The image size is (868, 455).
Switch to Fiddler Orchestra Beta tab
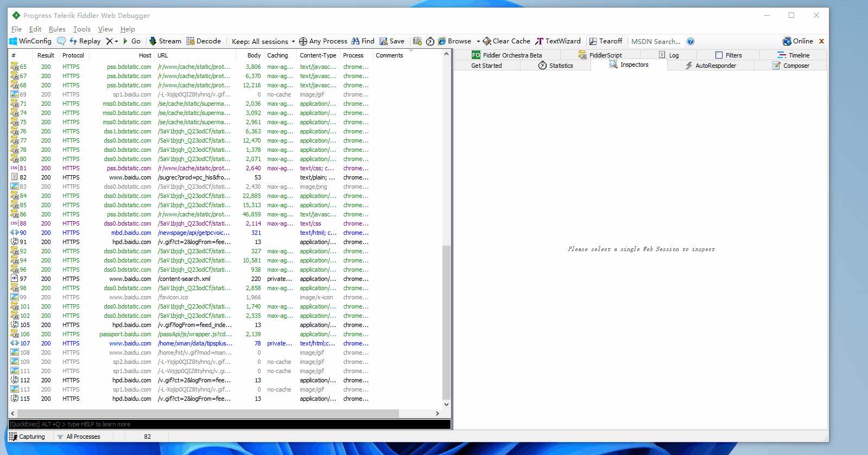coord(508,55)
